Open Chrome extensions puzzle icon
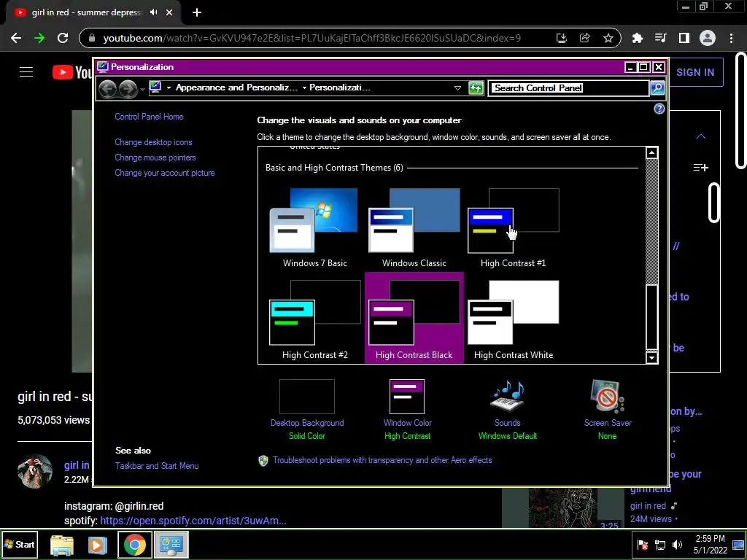747x560 pixels. pyautogui.click(x=638, y=38)
